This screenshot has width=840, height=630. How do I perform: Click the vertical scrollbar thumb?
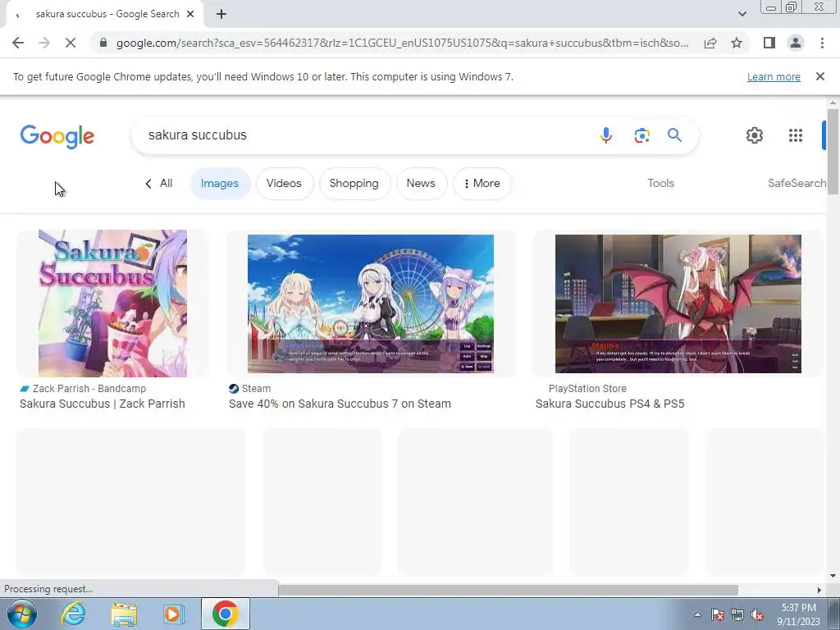pyautogui.click(x=833, y=151)
